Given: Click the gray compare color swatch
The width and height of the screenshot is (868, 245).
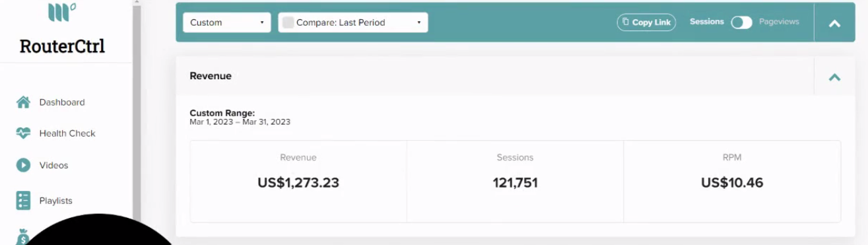Looking at the screenshot, I should coord(288,22).
